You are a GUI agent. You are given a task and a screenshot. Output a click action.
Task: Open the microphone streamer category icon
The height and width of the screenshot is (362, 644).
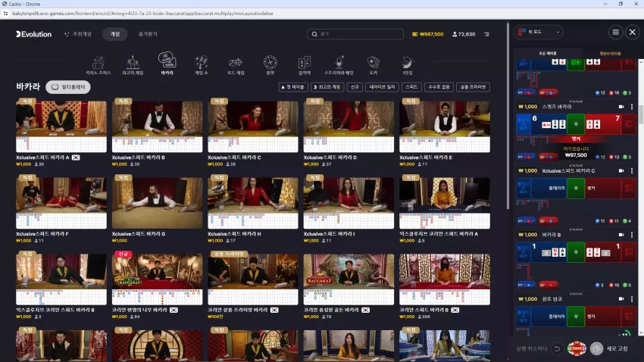pyautogui.click(x=339, y=64)
